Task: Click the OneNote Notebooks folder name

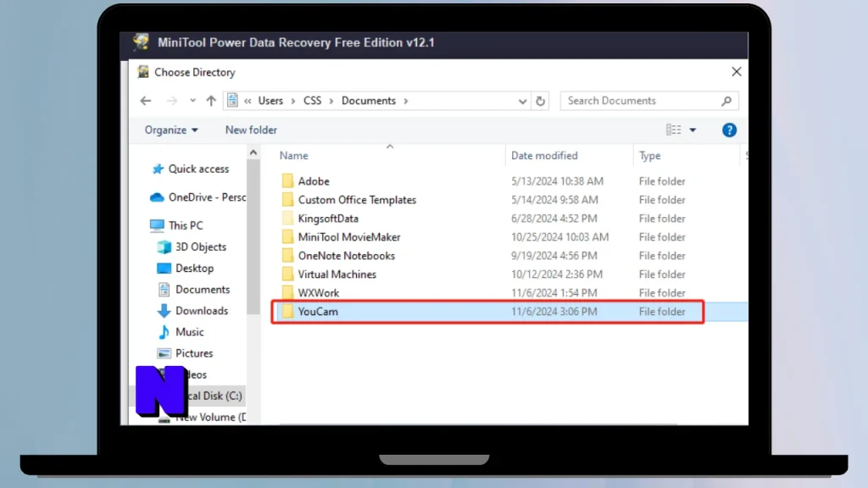Action: point(347,256)
